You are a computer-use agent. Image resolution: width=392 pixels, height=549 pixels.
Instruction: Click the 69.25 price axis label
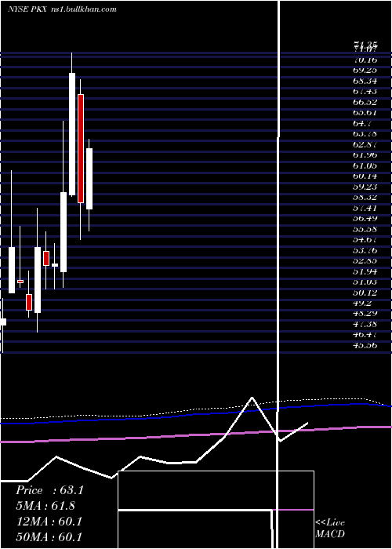(x=365, y=70)
